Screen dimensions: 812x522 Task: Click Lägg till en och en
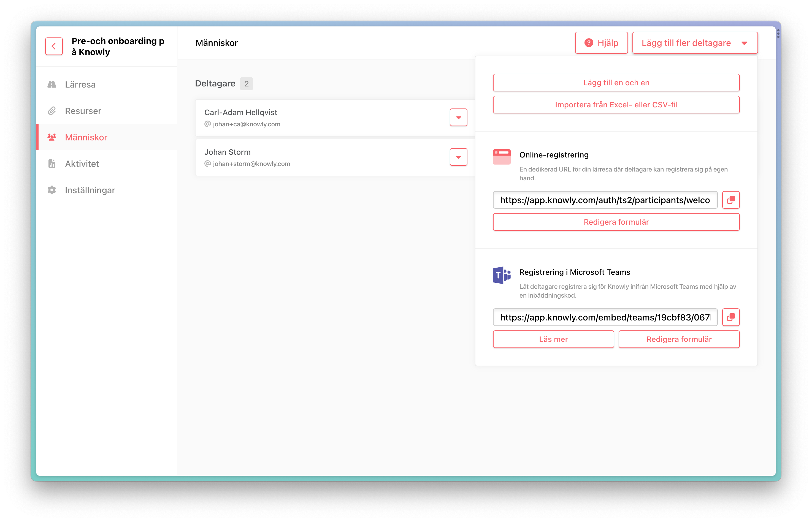point(616,83)
